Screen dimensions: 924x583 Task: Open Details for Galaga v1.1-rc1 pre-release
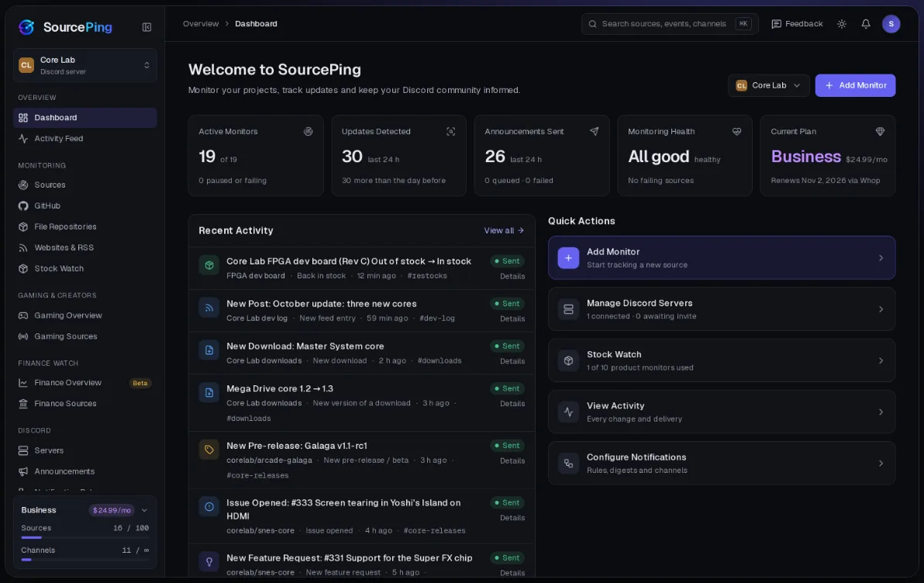512,461
